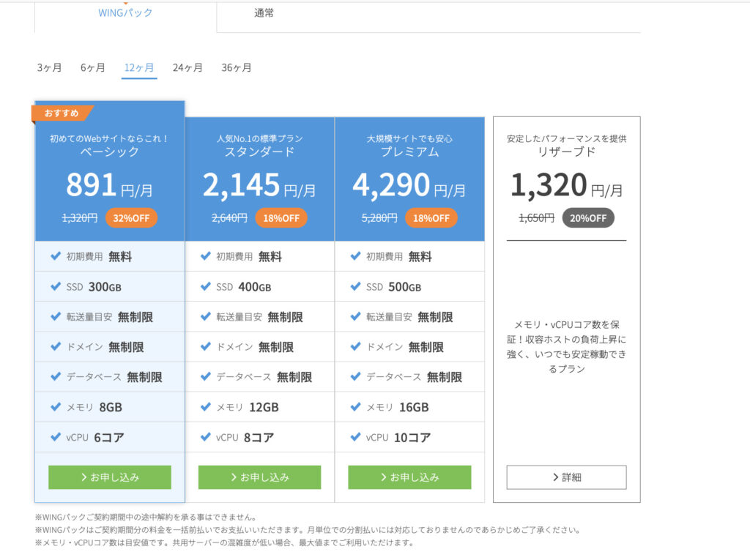Image resolution: width=750 pixels, height=560 pixels.
Task: Click お申し込み button for プレミアム plan
Action: (x=409, y=477)
